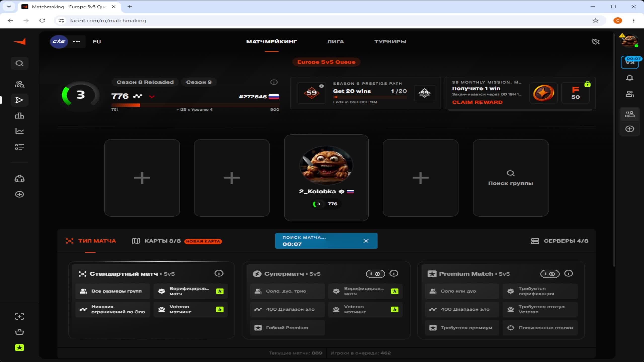Viewport: 644px width, 362px height.
Task: Click the info icon on Premium Match card
Action: 569,273
